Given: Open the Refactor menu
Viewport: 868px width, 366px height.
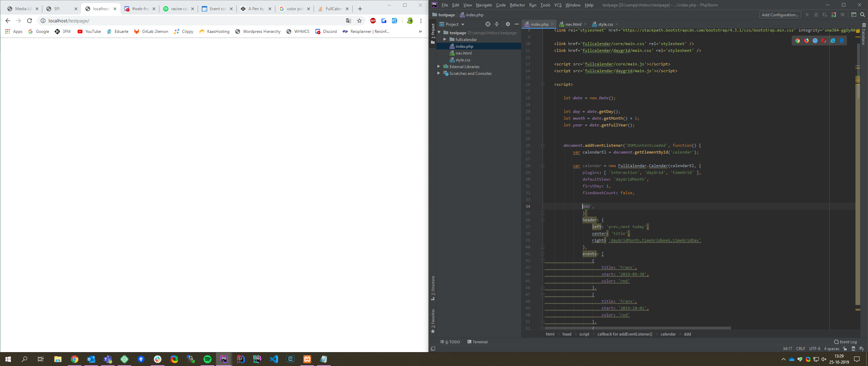Looking at the screenshot, I should click(517, 5).
